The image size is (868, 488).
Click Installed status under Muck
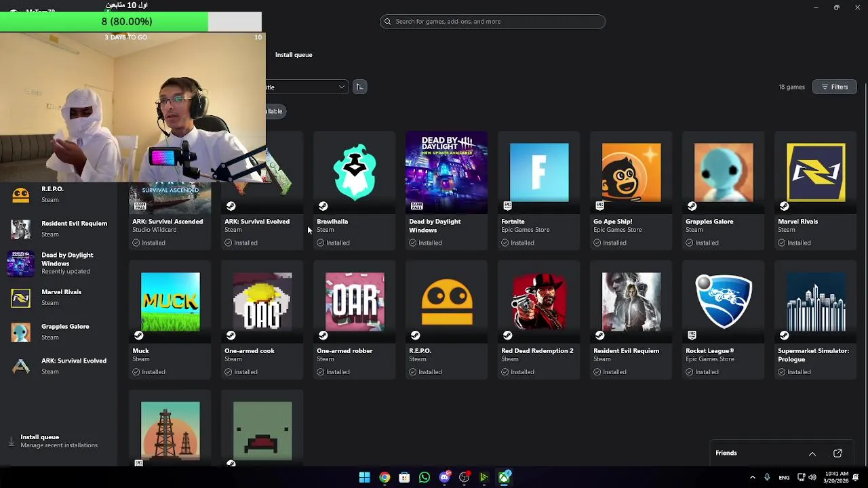click(149, 372)
